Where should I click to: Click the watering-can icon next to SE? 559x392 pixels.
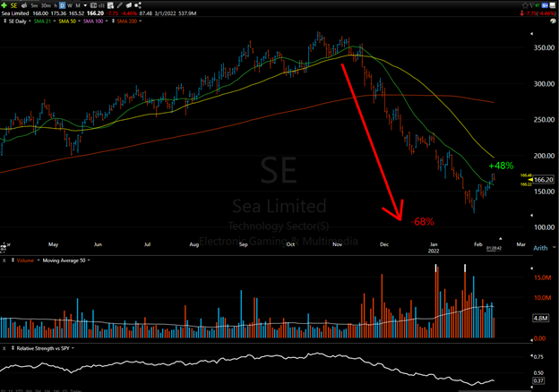point(24,5)
